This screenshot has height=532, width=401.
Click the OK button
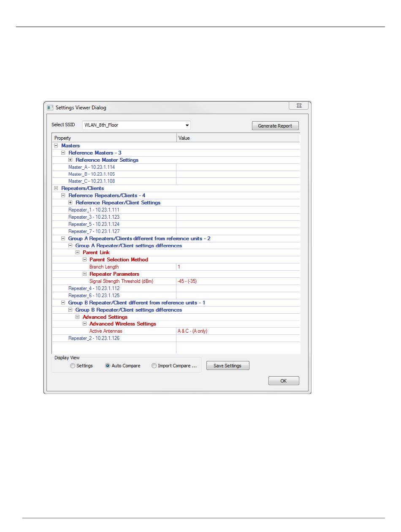tap(284, 381)
